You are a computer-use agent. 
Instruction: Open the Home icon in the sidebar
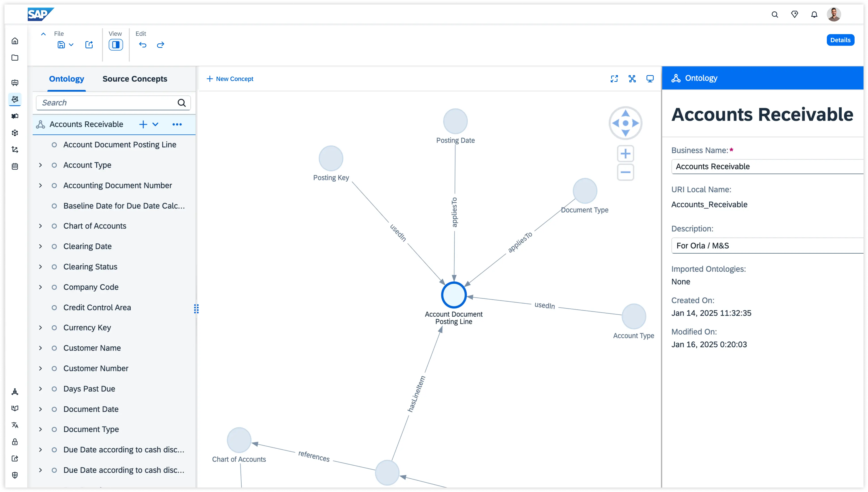tap(15, 40)
